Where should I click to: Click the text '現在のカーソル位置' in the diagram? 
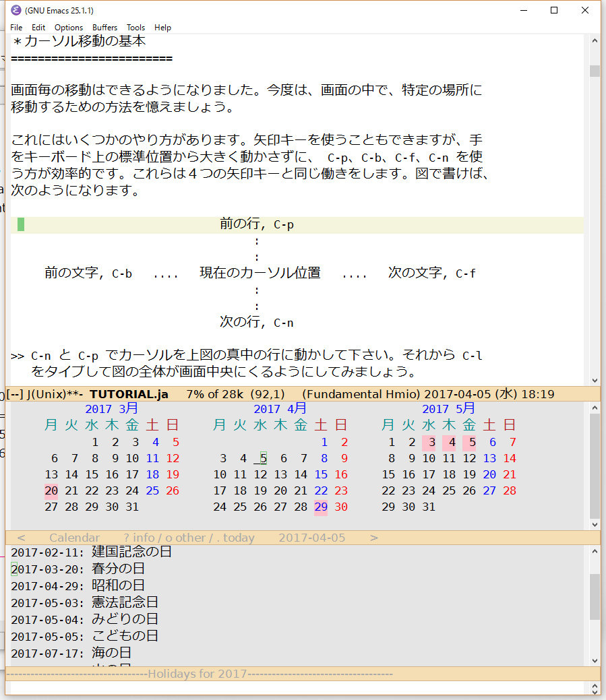(260, 273)
